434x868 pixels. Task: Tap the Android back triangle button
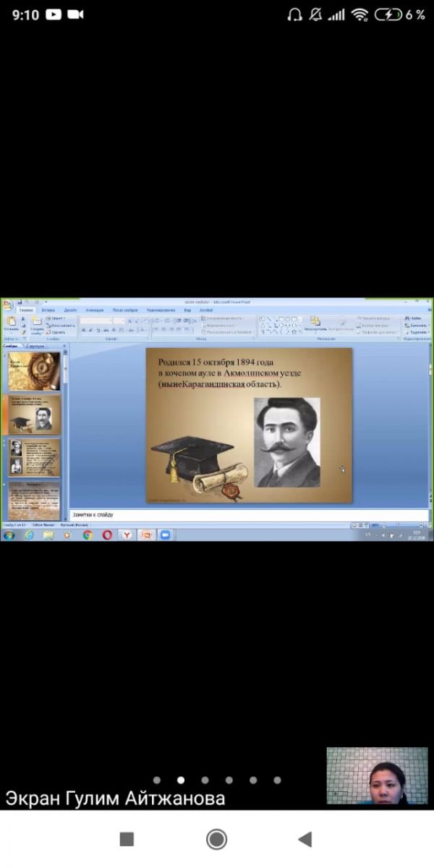point(305,839)
